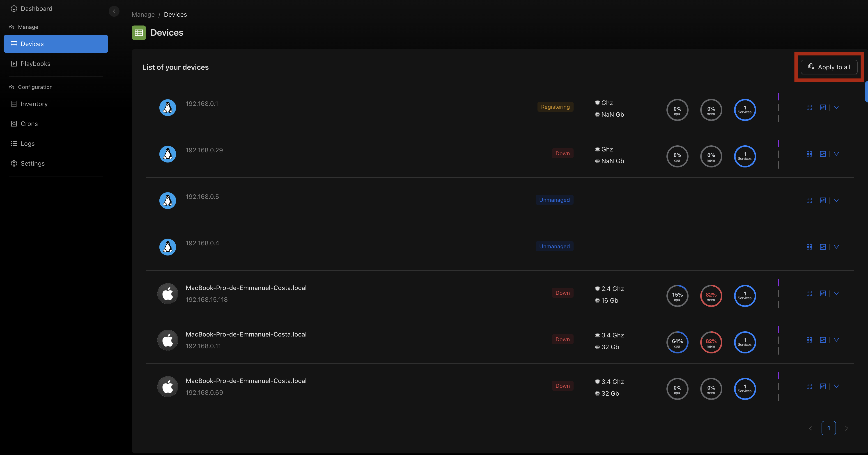The height and width of the screenshot is (455, 868).
Task: Click the Linux icon for 192.168.0.29
Action: click(168, 154)
